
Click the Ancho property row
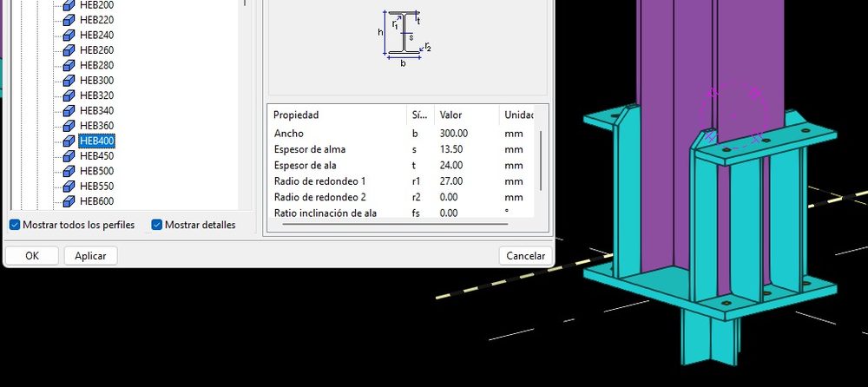click(401, 134)
